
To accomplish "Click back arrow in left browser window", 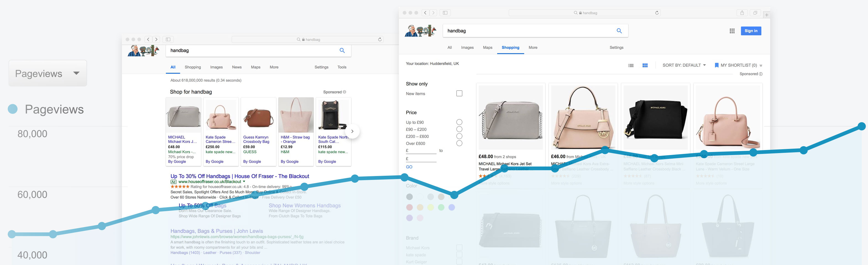I will tap(149, 40).
